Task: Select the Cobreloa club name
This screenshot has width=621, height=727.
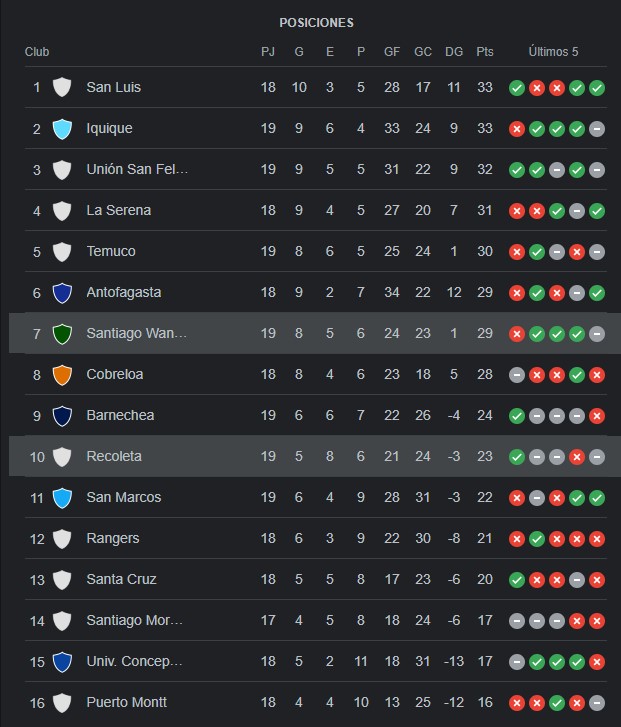Action: coord(115,374)
